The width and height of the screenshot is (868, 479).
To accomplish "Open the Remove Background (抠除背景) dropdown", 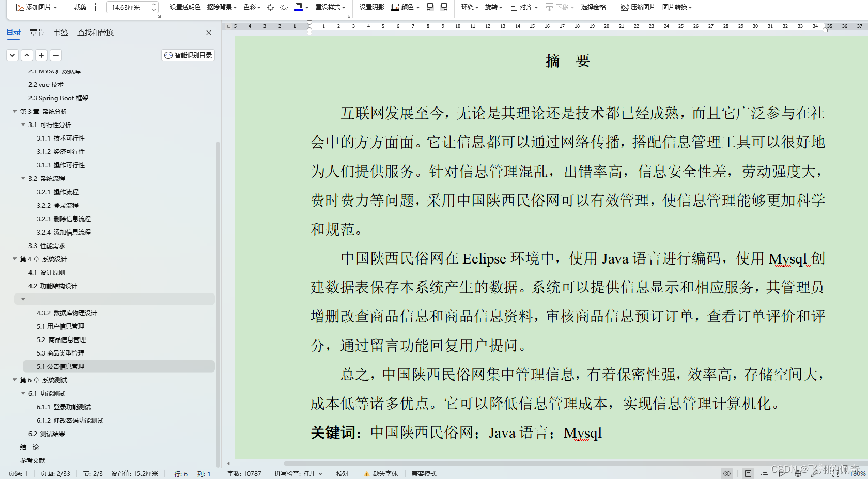I will pos(222,7).
